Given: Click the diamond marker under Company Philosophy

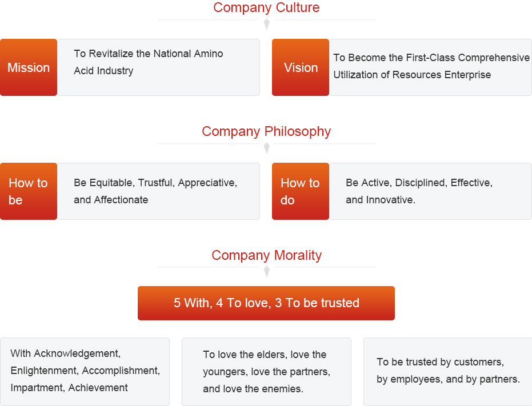Looking at the screenshot, I should pyautogui.click(x=266, y=148).
